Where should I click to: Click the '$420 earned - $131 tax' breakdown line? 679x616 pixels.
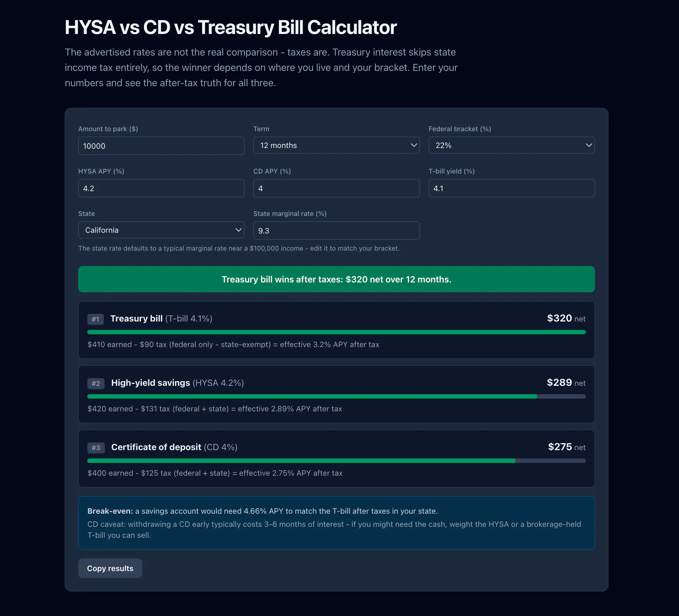215,409
